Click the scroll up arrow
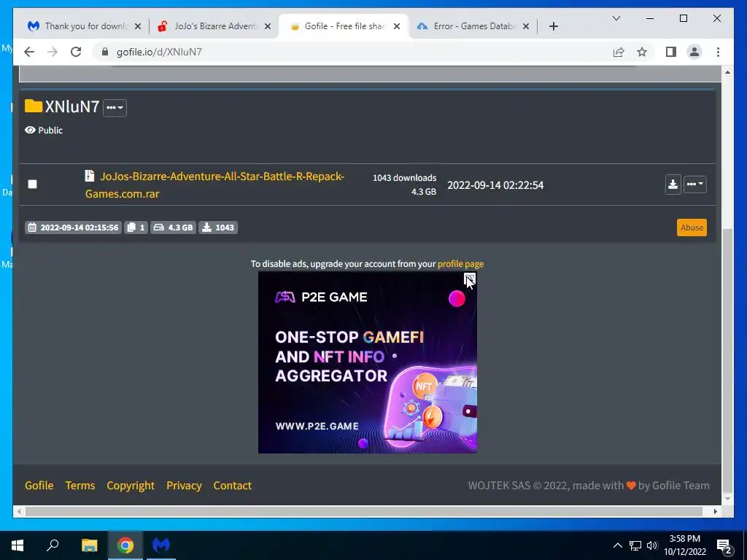Screen dimensions: 747x560 [x=727, y=72]
